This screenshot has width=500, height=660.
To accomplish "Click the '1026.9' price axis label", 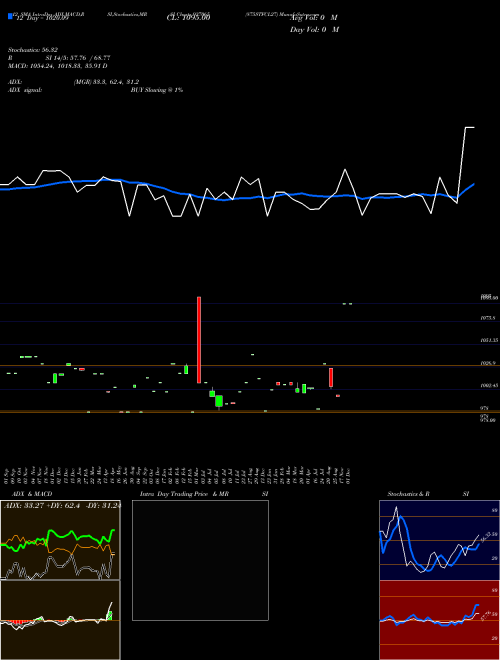I will [x=487, y=362].
